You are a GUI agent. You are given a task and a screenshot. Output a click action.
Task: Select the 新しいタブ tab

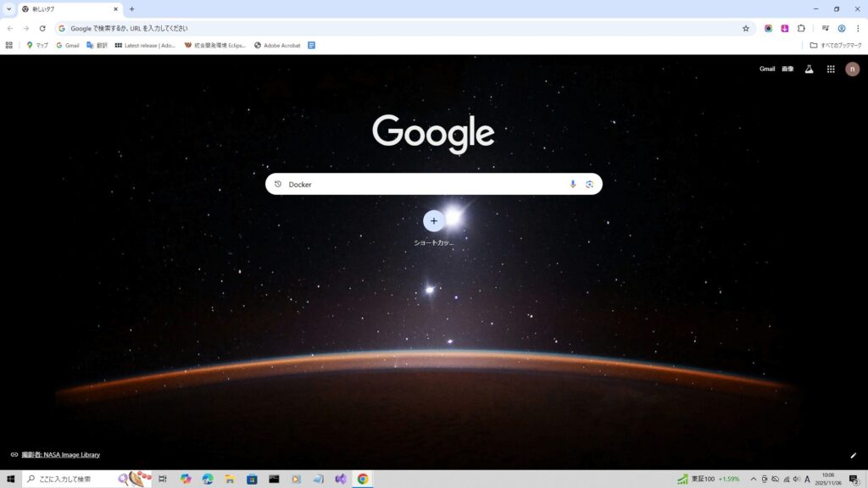pos(68,9)
